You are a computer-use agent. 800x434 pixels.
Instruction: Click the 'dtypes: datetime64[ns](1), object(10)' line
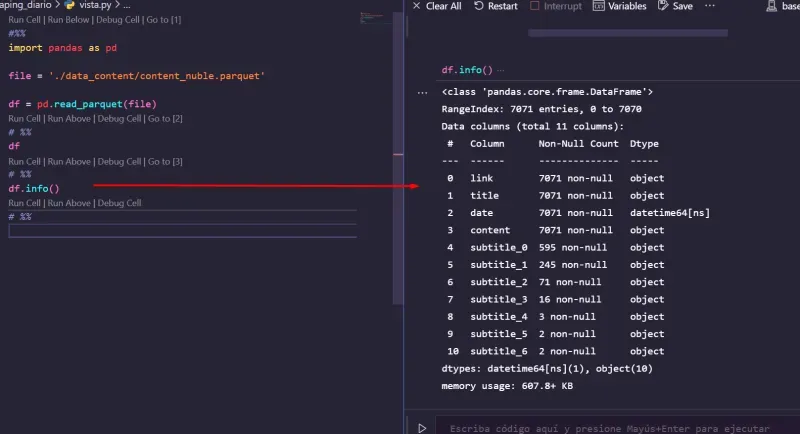[x=547, y=369]
